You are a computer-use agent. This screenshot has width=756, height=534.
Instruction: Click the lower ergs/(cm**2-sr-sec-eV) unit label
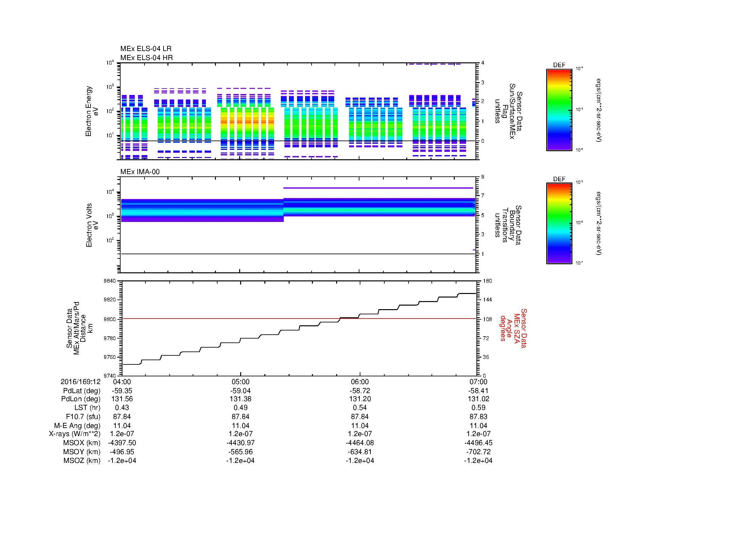600,224
